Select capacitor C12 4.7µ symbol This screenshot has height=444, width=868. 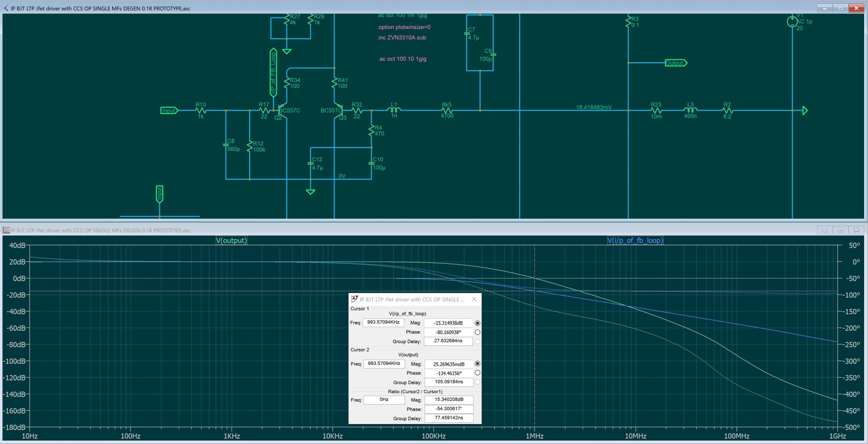[311, 164]
